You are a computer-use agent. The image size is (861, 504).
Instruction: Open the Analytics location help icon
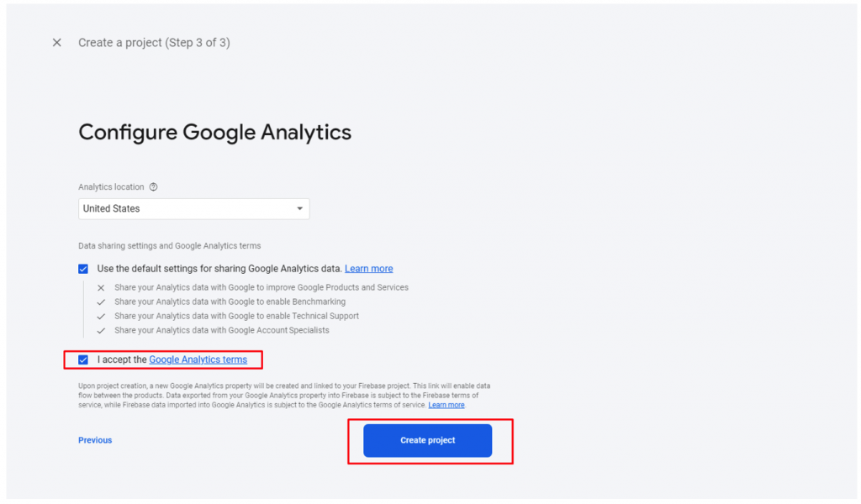(154, 187)
